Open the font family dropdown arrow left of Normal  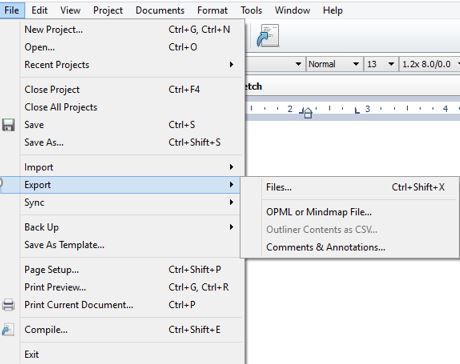[x=298, y=64]
